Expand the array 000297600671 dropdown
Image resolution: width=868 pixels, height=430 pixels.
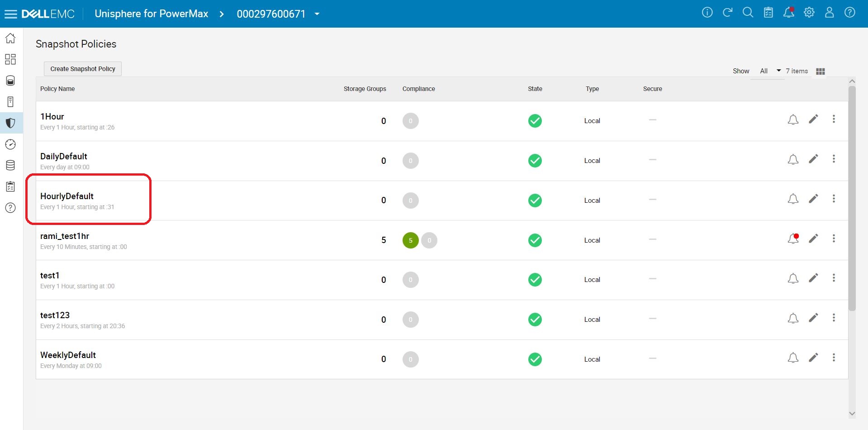click(317, 14)
